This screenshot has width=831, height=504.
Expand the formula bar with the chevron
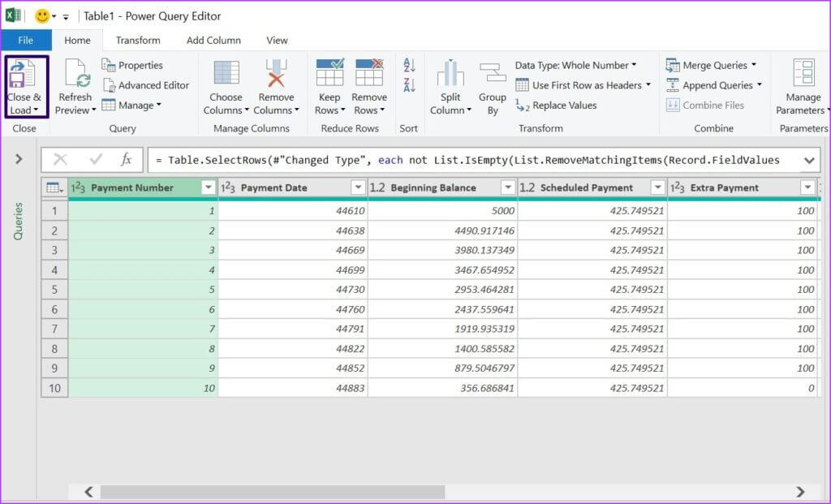coord(809,160)
